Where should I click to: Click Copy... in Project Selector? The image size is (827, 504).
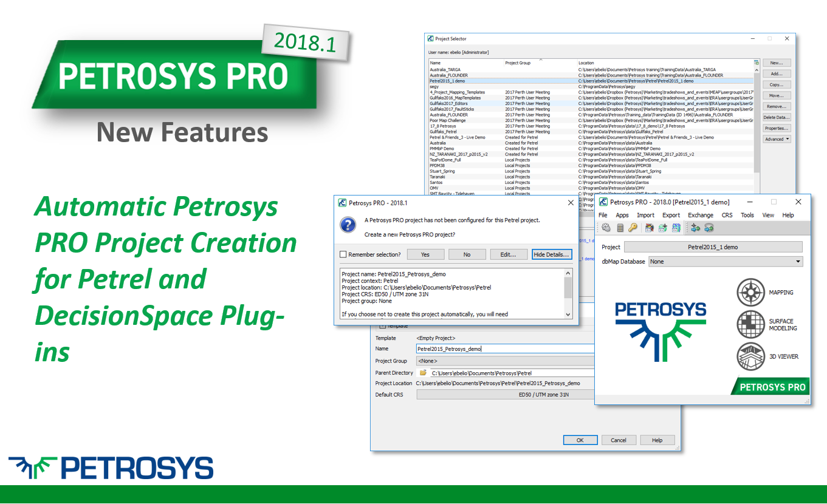pos(777,84)
